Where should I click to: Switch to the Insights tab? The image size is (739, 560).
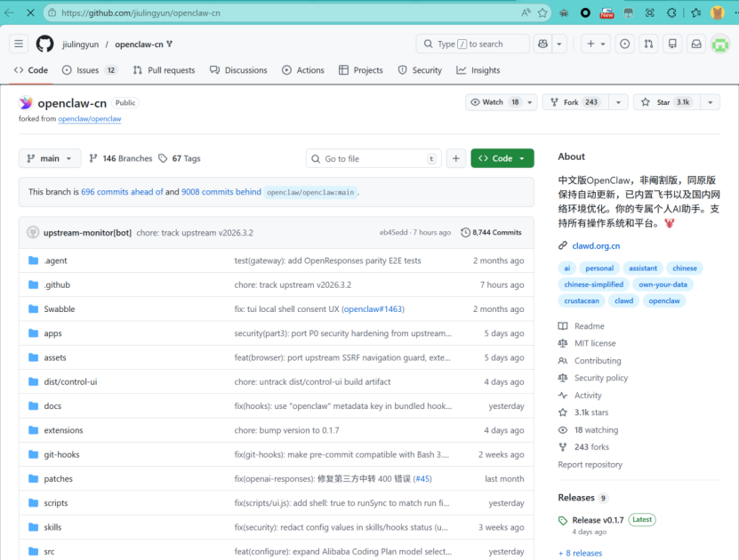click(x=478, y=70)
